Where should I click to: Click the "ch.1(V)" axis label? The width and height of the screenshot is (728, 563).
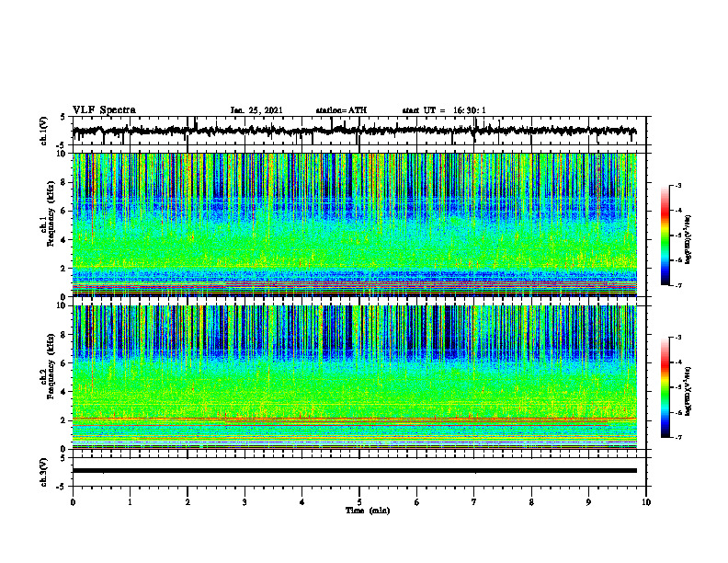(44, 131)
